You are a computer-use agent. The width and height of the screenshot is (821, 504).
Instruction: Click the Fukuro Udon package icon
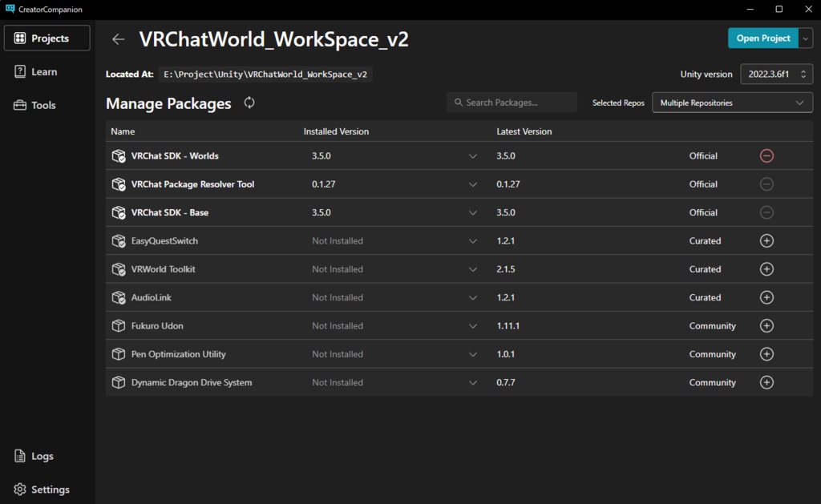[119, 325]
